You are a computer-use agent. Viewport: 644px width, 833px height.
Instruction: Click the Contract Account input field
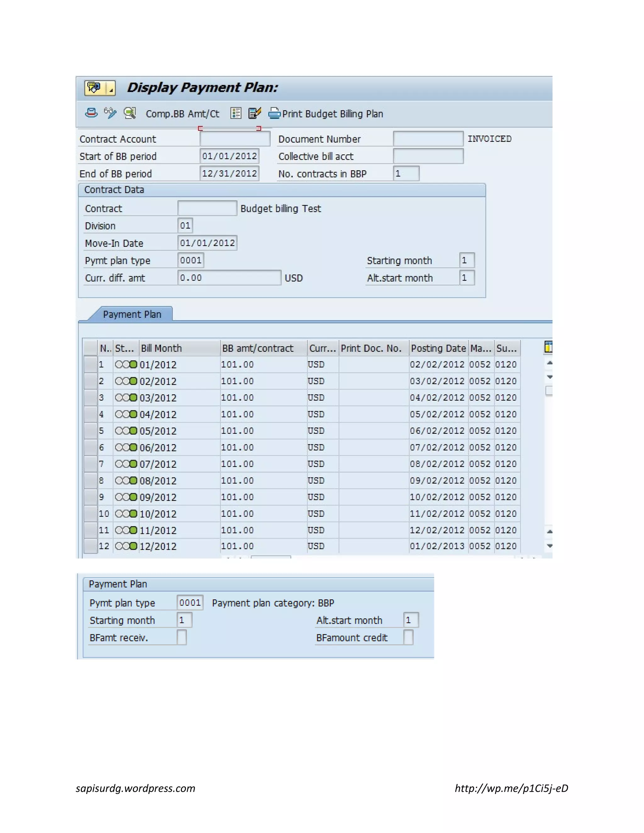[235, 139]
